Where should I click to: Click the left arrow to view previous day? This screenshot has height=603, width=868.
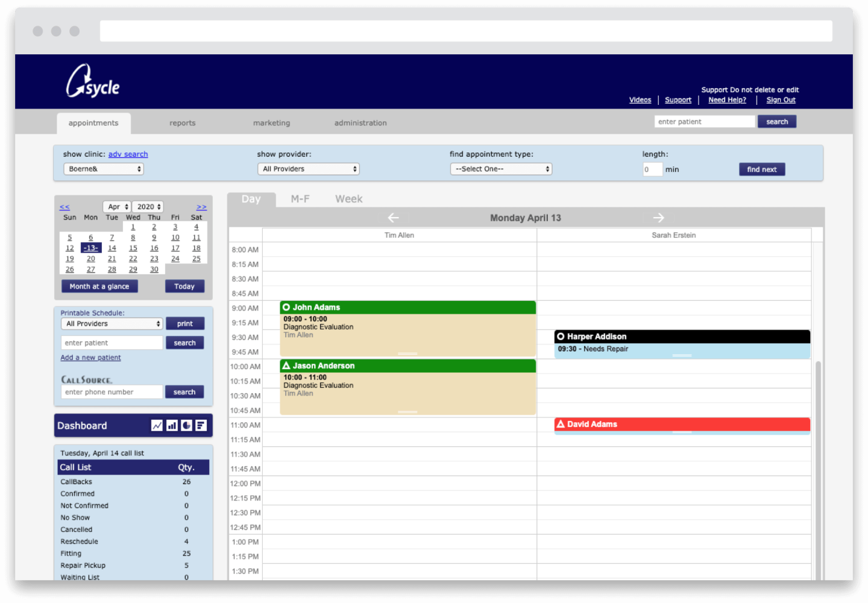(394, 218)
